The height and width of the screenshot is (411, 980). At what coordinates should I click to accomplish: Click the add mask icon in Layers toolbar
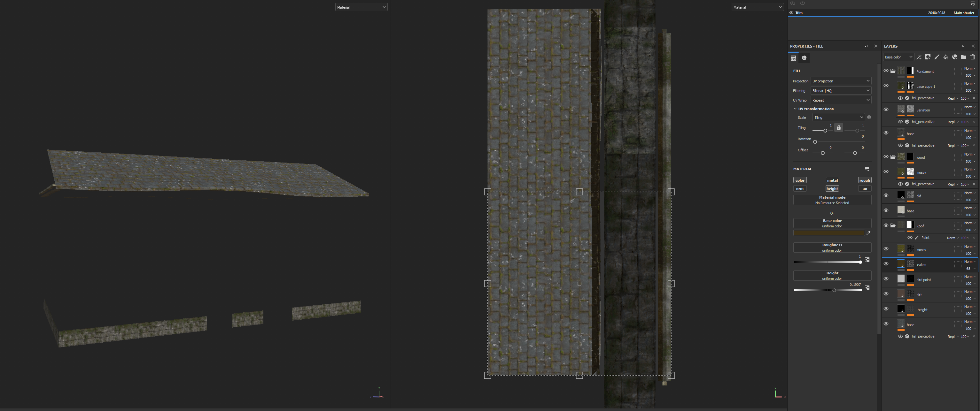pyautogui.click(x=928, y=57)
